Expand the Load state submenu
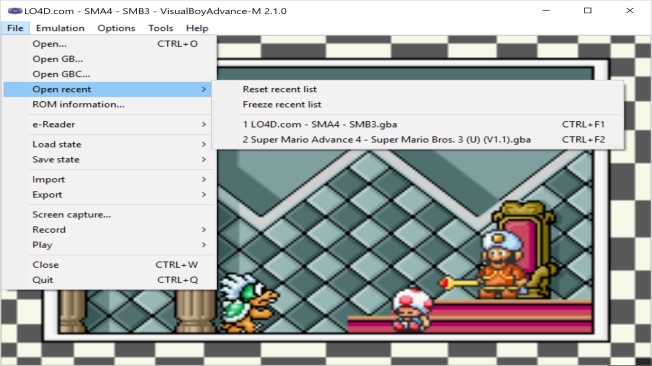Image resolution: width=652 pixels, height=366 pixels. click(109, 144)
